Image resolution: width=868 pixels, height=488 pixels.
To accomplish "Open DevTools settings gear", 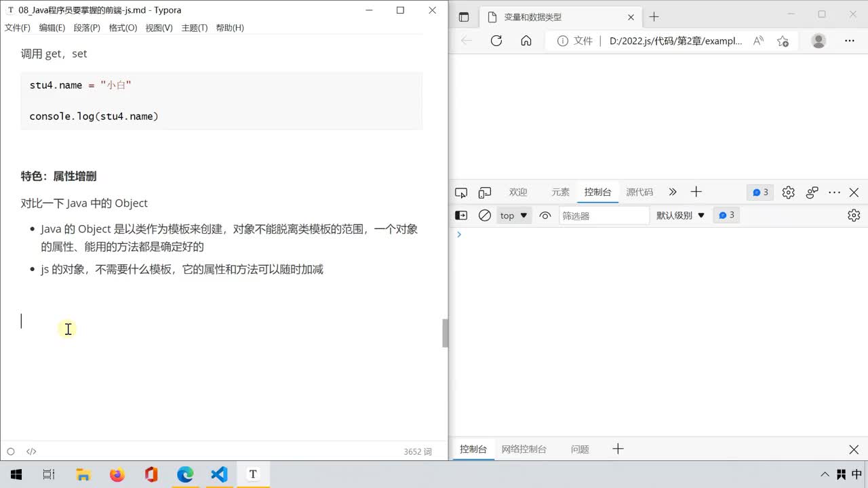I will point(788,192).
